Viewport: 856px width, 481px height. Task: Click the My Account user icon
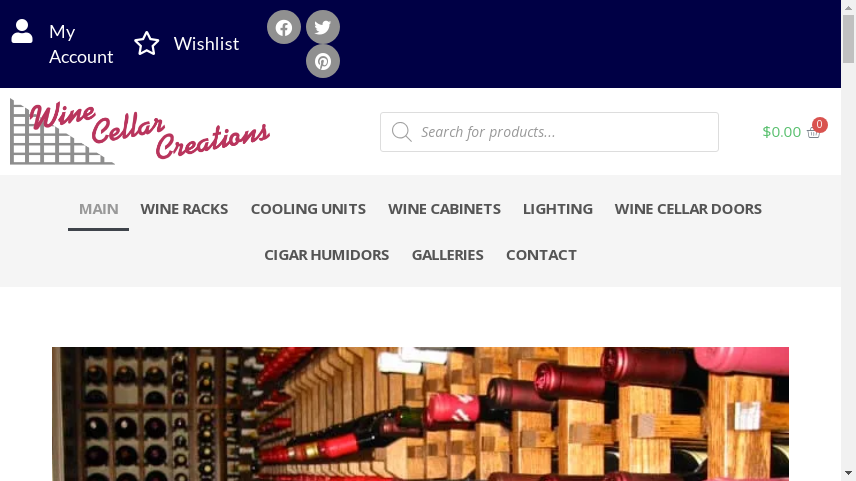(22, 32)
